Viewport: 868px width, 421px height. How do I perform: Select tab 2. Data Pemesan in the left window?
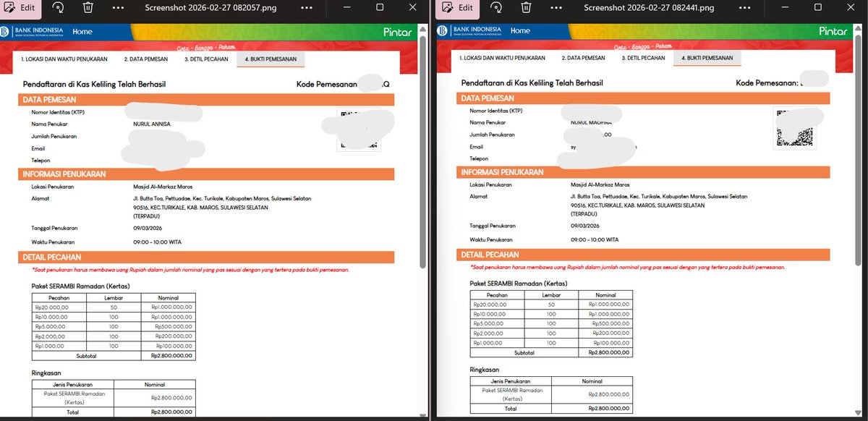click(145, 59)
